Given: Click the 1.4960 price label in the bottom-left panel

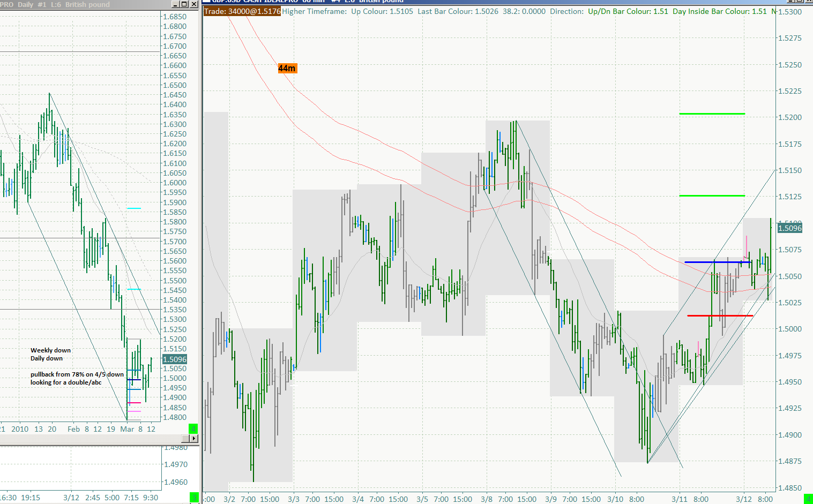Looking at the screenshot, I should point(176,482).
